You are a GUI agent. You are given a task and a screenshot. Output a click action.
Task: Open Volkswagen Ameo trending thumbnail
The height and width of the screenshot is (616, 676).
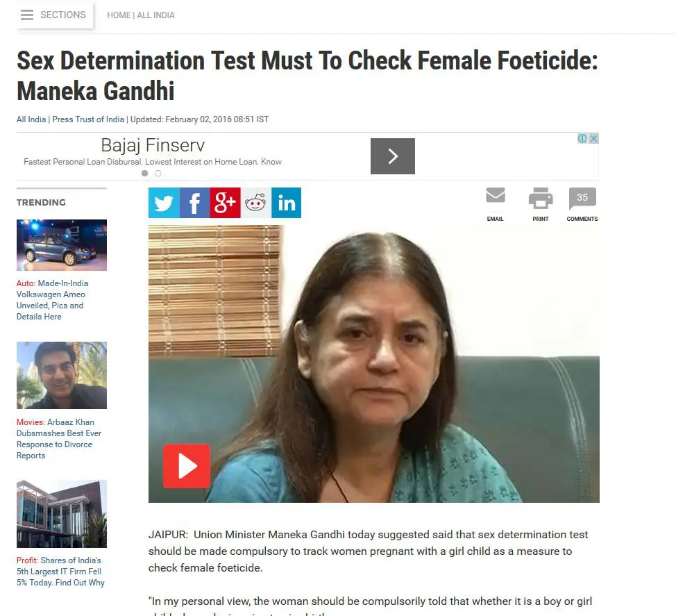click(62, 245)
